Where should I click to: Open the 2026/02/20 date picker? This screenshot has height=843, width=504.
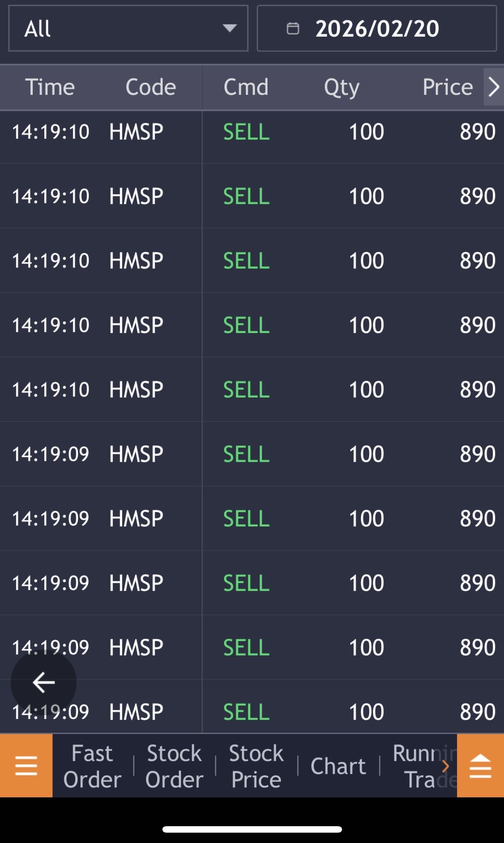pyautogui.click(x=376, y=28)
